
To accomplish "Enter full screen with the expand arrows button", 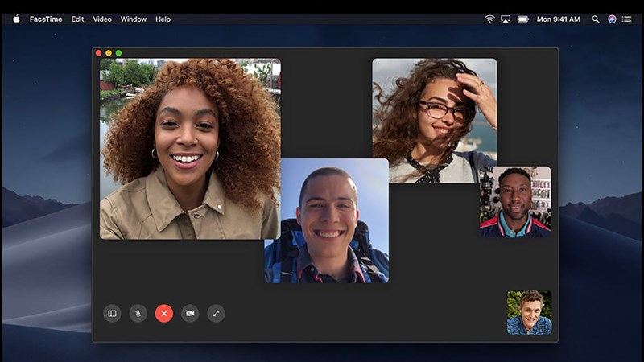I will tap(216, 313).
